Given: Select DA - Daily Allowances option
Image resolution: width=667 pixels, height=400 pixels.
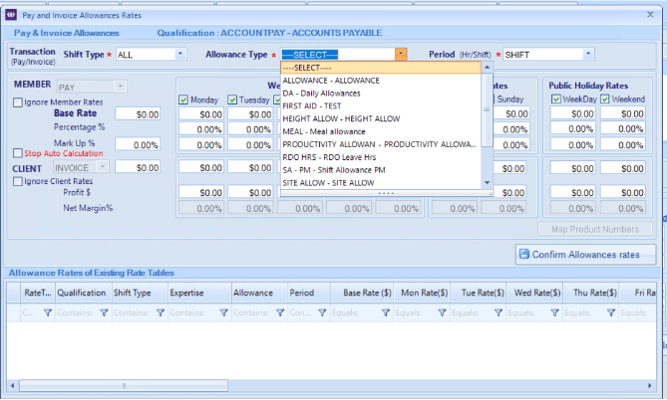Looking at the screenshot, I should point(381,93).
